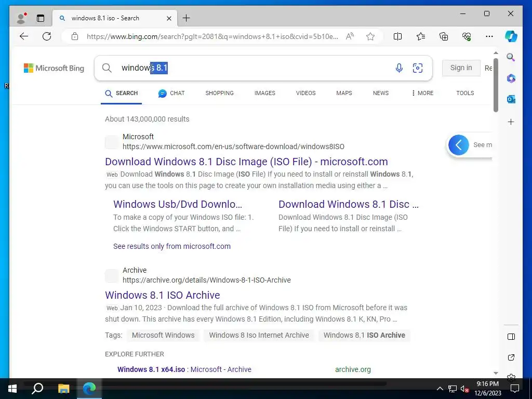Screen dimensions: 532x399
Task: Open Download Windows 8.1 Disc Image result
Action: pyautogui.click(x=246, y=162)
